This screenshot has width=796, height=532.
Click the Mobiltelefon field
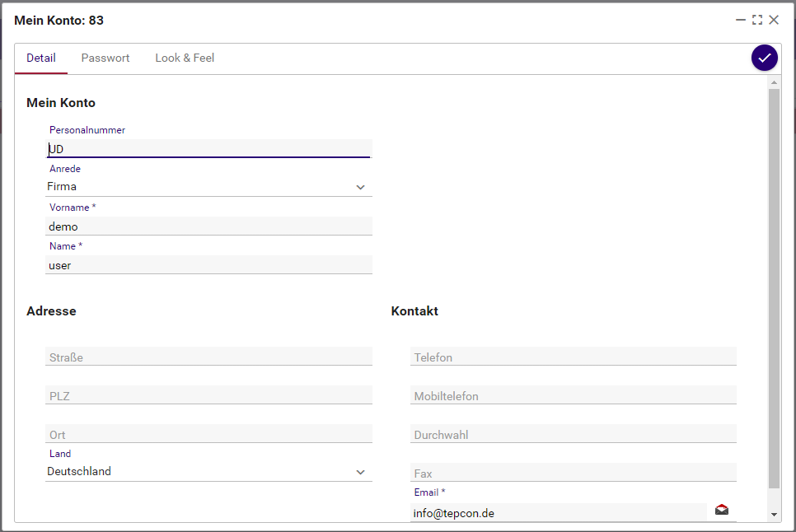[573, 396]
